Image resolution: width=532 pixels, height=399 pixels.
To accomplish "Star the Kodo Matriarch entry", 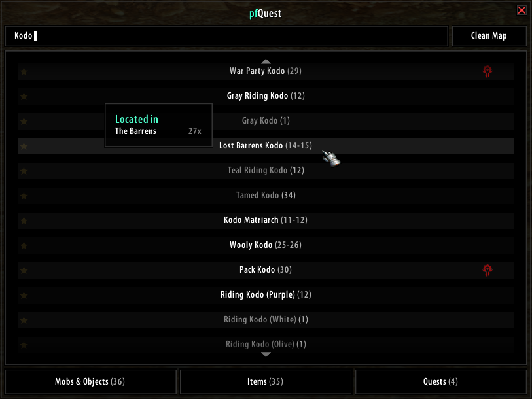I will (x=24, y=221).
